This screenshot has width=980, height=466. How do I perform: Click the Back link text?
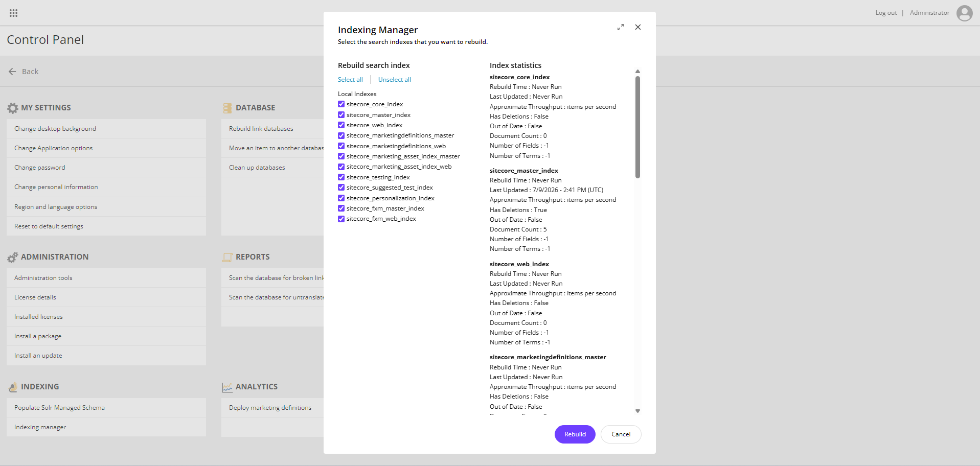click(x=30, y=72)
